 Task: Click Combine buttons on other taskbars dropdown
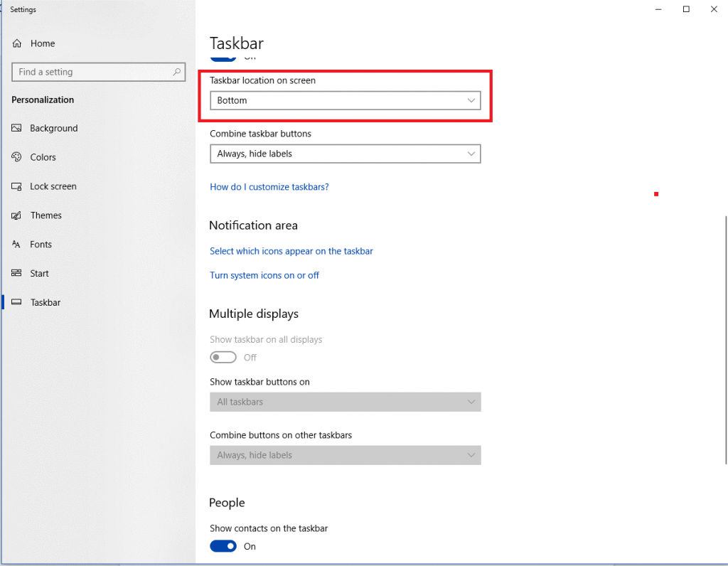(345, 455)
